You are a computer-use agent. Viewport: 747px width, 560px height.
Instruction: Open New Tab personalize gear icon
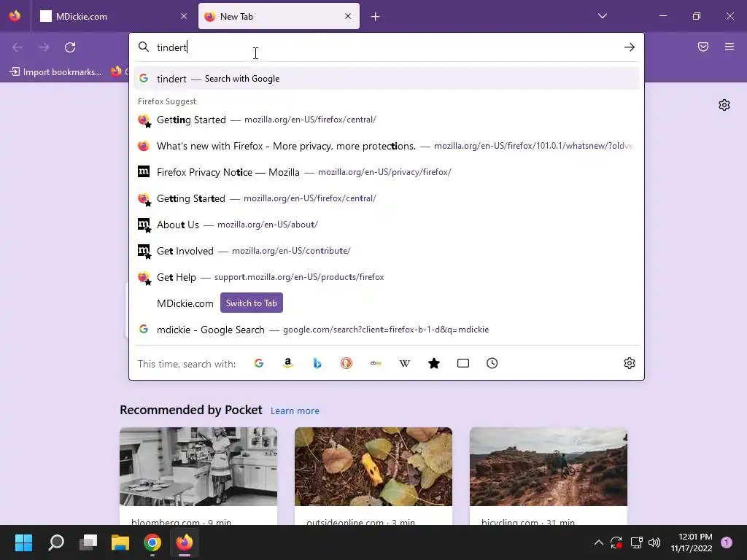click(x=724, y=105)
